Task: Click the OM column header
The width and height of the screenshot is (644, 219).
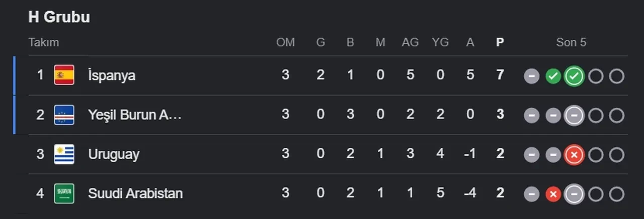Action: (x=285, y=43)
